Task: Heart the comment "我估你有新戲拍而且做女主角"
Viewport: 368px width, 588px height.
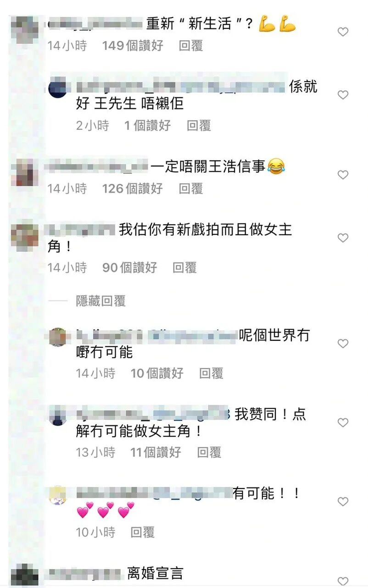Action: (x=343, y=238)
